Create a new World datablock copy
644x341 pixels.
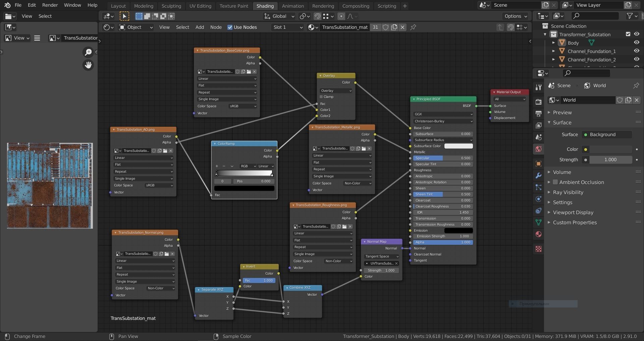point(628,100)
